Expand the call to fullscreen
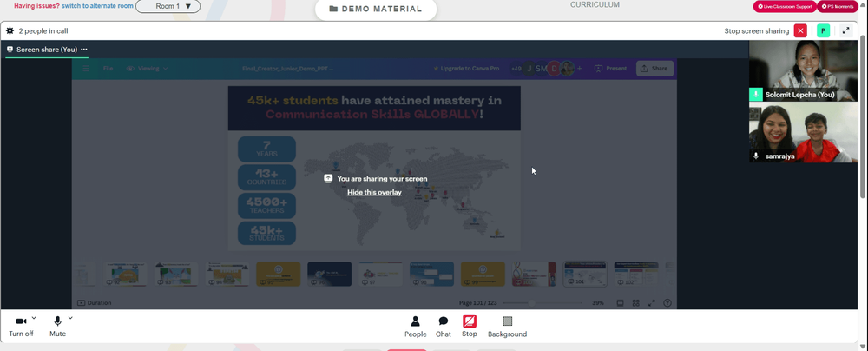Image resolution: width=868 pixels, height=351 pixels. 845,31
